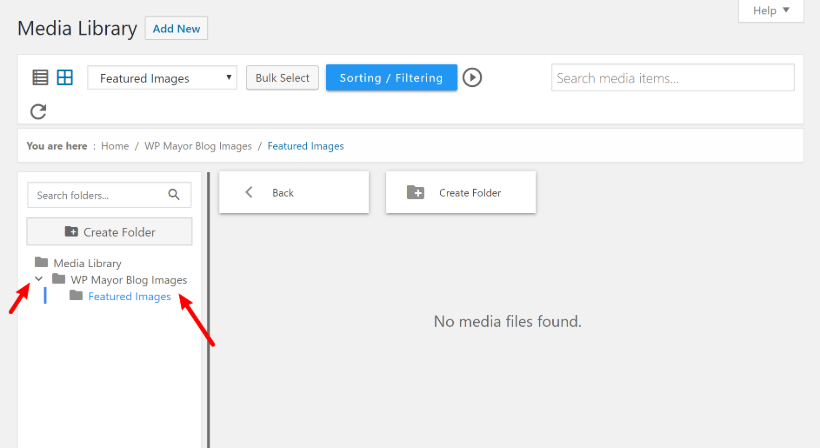Click the refresh icon below view buttons

pyautogui.click(x=38, y=111)
